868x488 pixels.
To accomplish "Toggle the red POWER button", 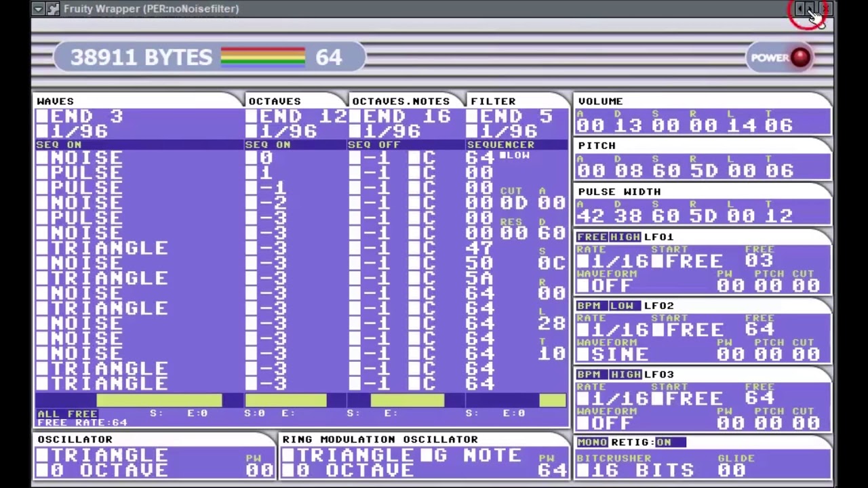I will point(800,58).
